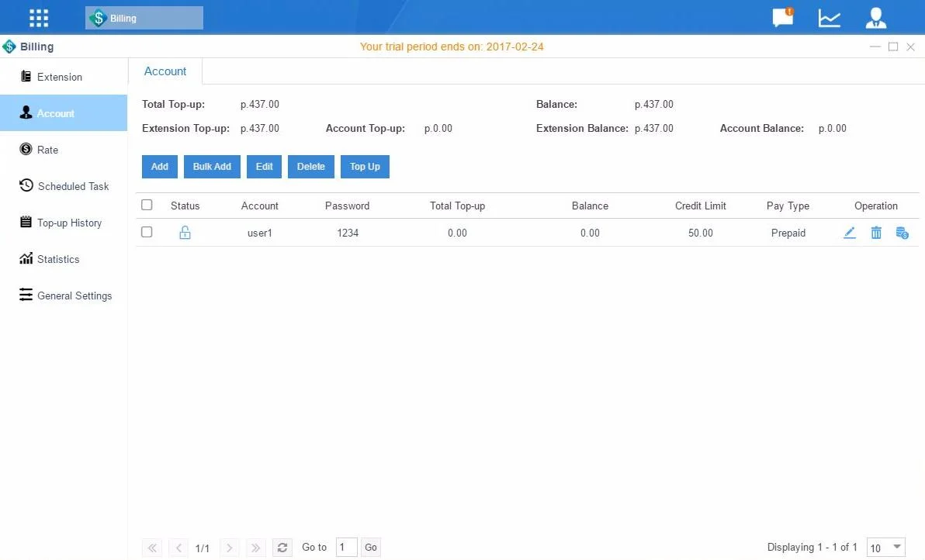Click the top-up coins icon for user1
Screen dimensions: 925x560
coord(902,233)
